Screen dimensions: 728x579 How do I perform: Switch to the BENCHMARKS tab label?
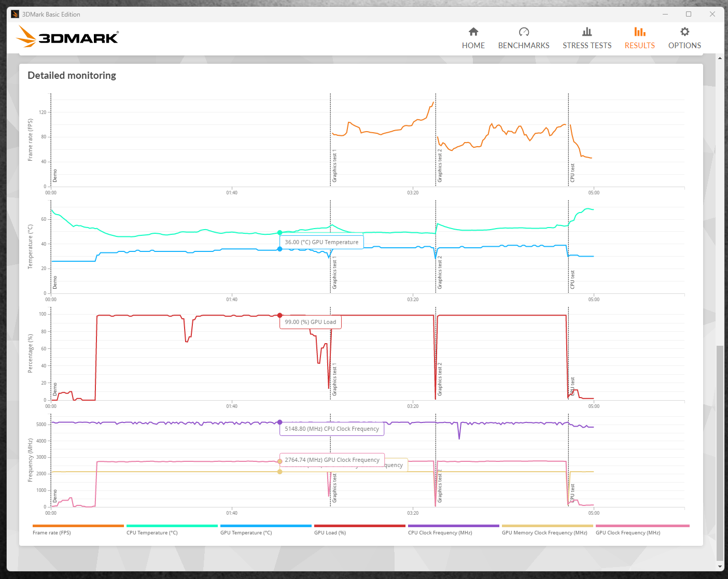coord(524,46)
